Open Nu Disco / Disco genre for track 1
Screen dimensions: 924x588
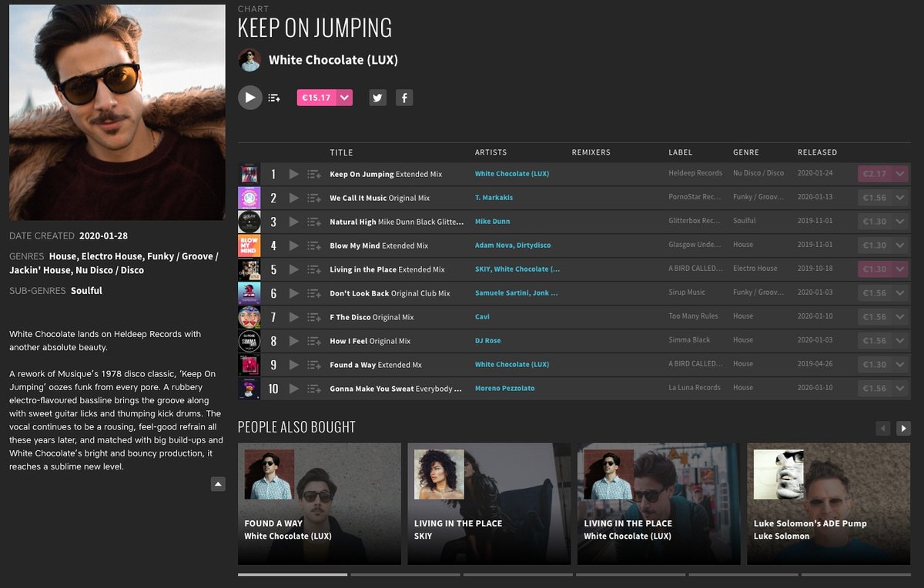[758, 174]
